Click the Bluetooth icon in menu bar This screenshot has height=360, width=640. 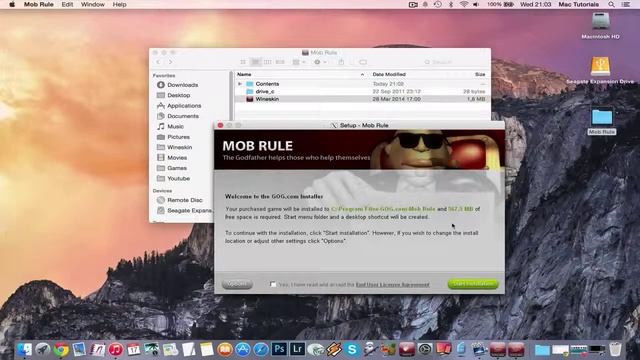pyautogui.click(x=451, y=4)
